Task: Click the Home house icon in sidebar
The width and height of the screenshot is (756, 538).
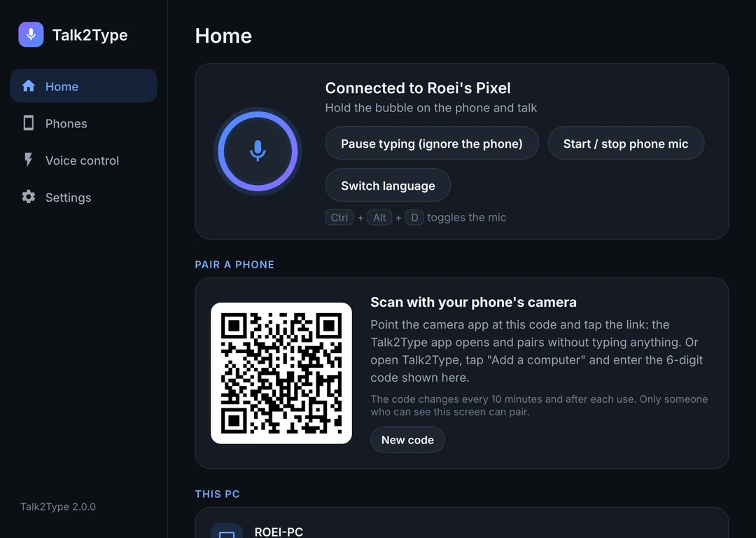Action: [x=29, y=86]
